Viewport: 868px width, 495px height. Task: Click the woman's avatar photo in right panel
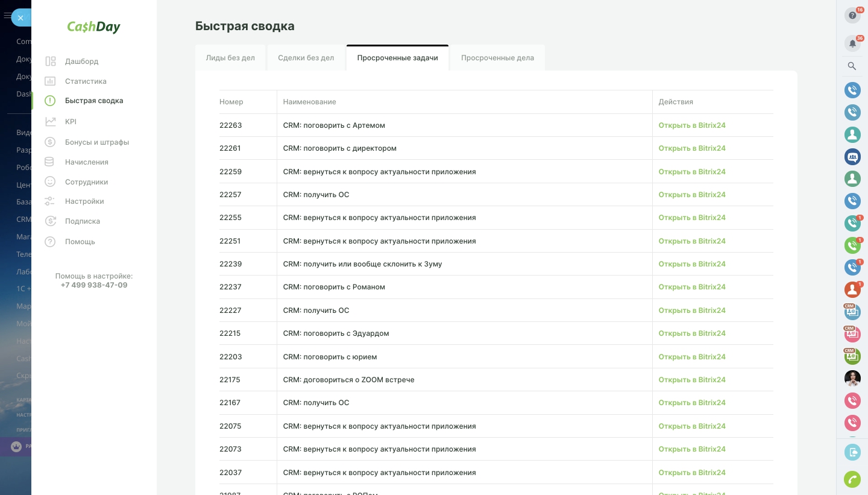pyautogui.click(x=852, y=379)
